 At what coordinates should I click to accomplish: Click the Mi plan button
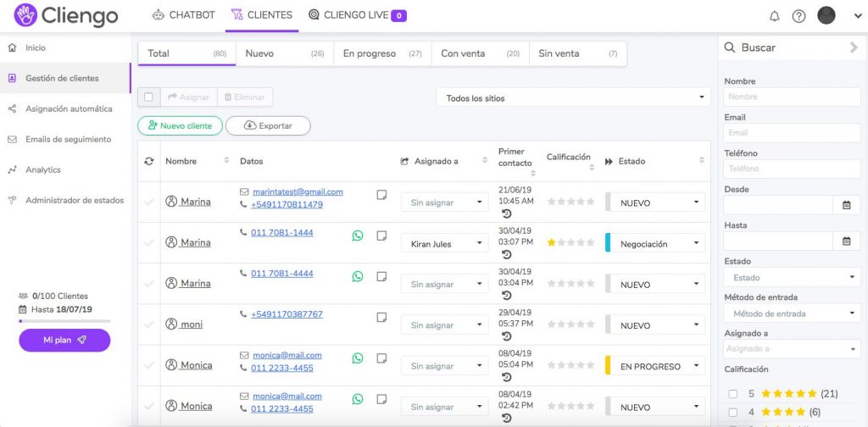pyautogui.click(x=64, y=341)
